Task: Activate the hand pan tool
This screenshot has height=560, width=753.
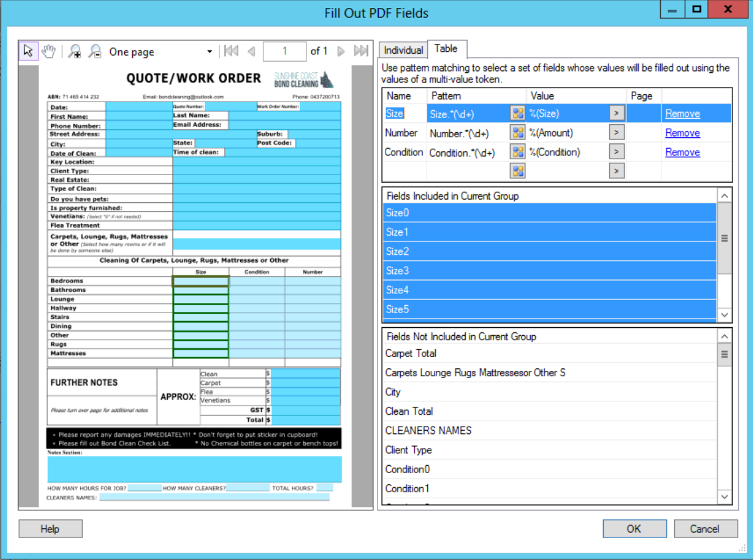Action: click(x=48, y=52)
